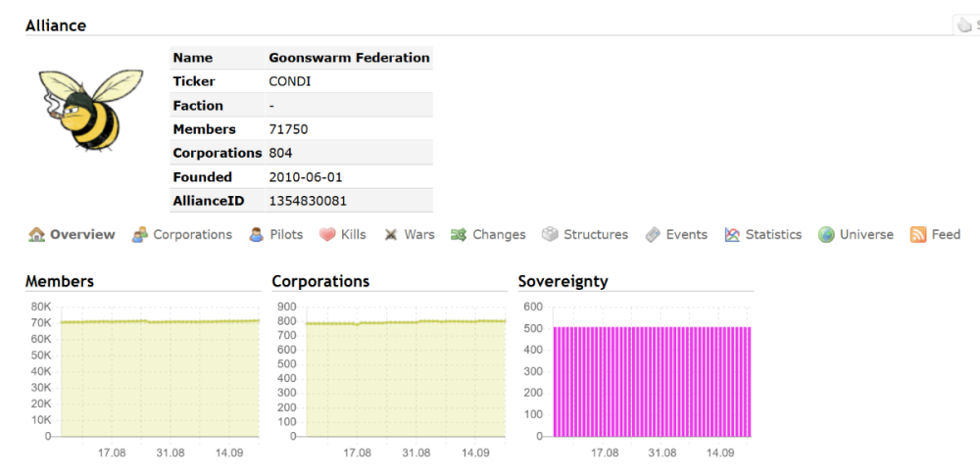This screenshot has height=476, width=980.
Task: Open the Changes tab
Action: (500, 235)
